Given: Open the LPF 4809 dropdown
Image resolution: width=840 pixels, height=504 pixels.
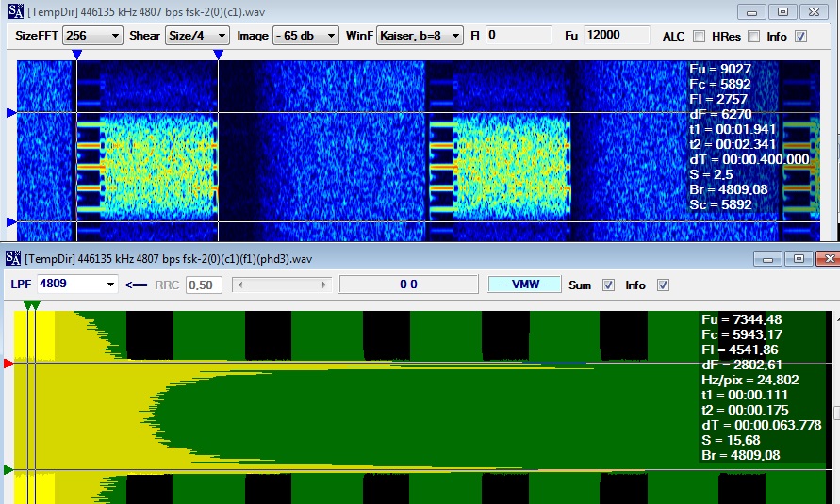Looking at the screenshot, I should click(77, 285).
